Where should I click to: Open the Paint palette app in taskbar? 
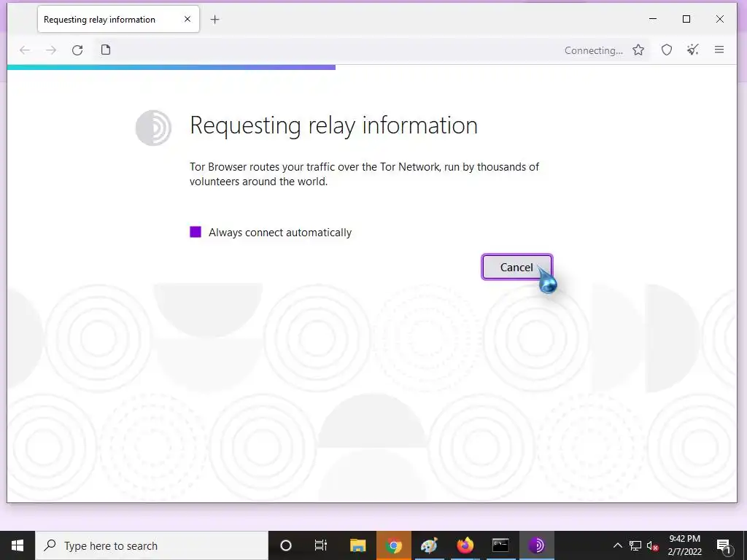pyautogui.click(x=429, y=545)
